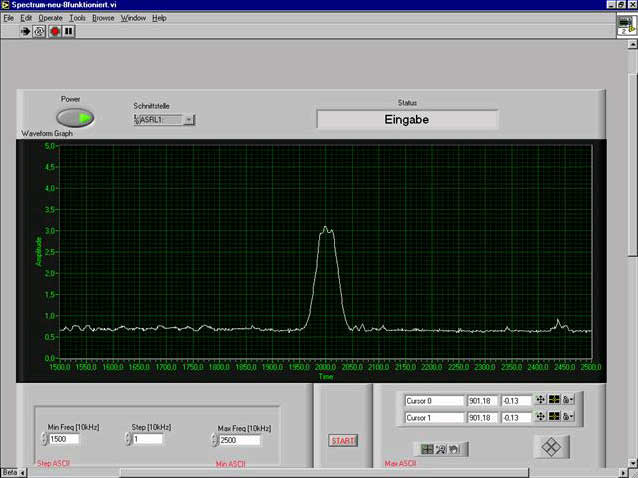Open Cursor 0 lock options dropdown
Viewport: 638px width, 478px height.
[x=568, y=400]
